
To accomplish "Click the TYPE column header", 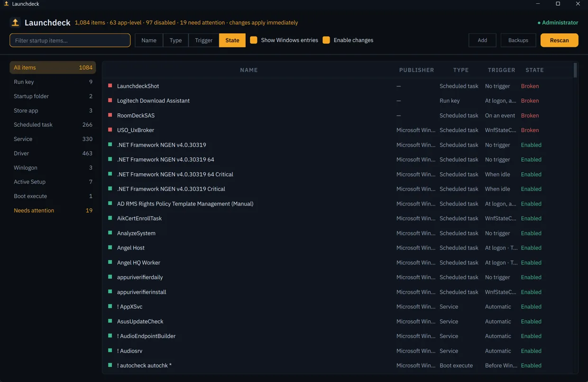I will tap(461, 70).
